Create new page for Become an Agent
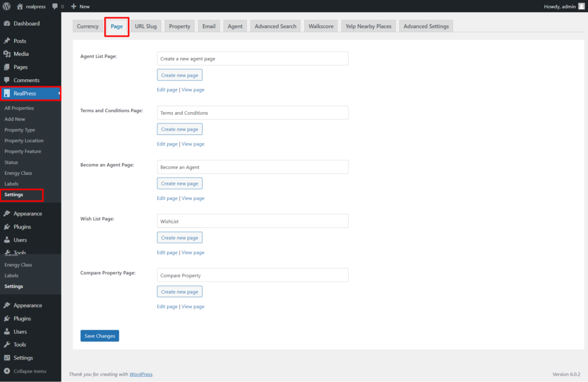The image size is (588, 382). click(180, 183)
